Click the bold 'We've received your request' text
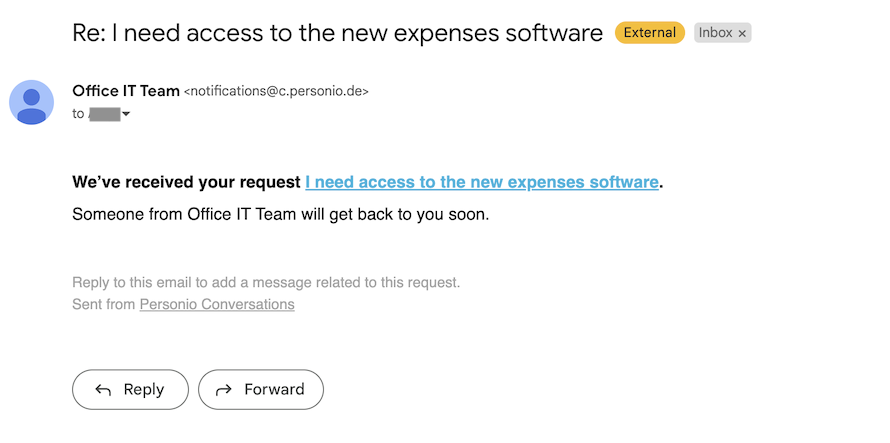Viewport: 890px width, 443px height. (x=186, y=182)
